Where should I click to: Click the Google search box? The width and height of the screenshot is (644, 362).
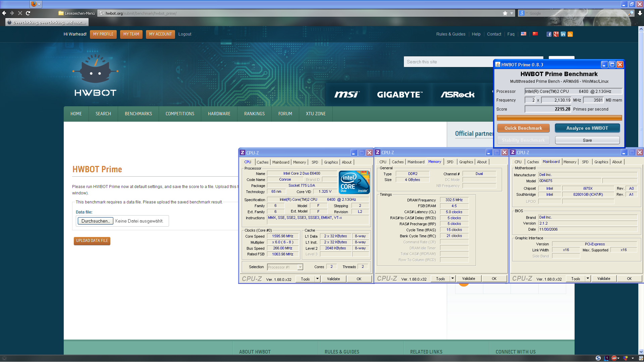577,13
